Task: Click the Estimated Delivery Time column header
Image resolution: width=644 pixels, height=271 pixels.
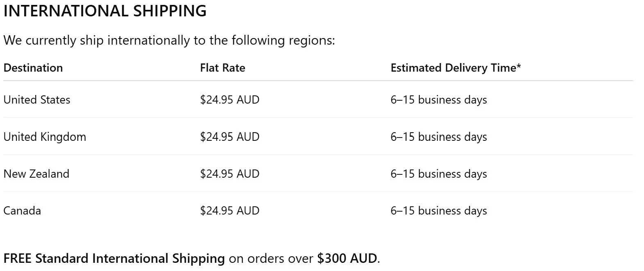Action: tap(456, 68)
